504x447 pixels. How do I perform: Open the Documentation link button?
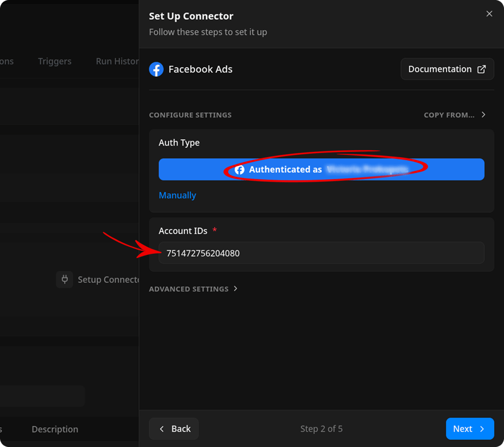(x=447, y=69)
